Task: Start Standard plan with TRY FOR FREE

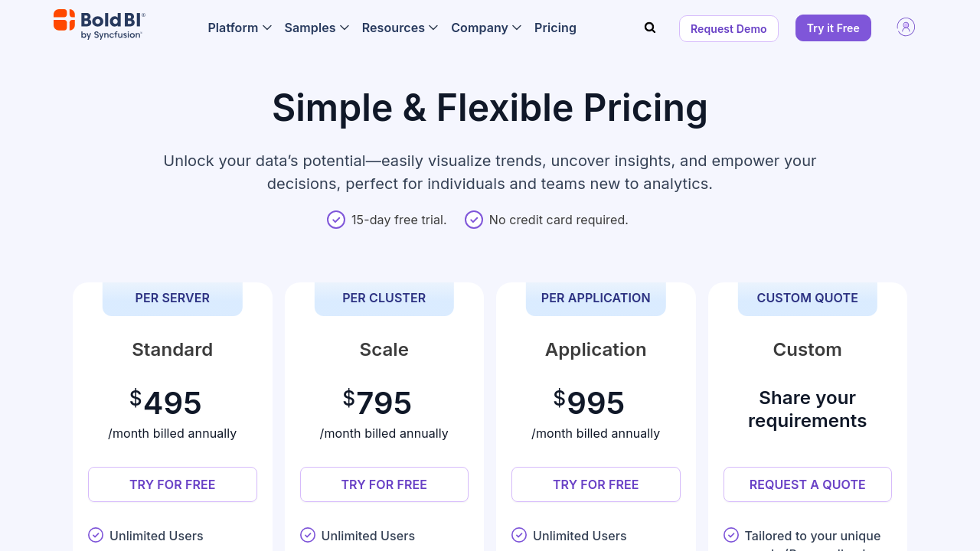Action: click(172, 484)
